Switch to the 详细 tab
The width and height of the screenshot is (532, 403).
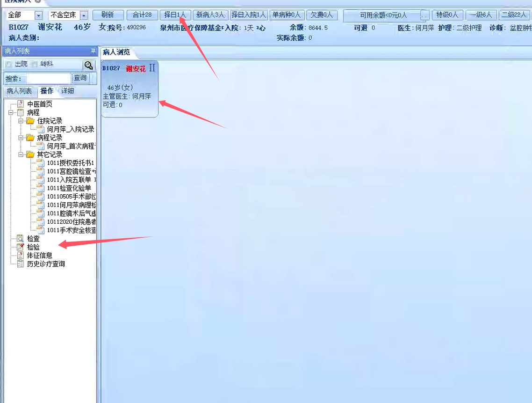click(67, 91)
